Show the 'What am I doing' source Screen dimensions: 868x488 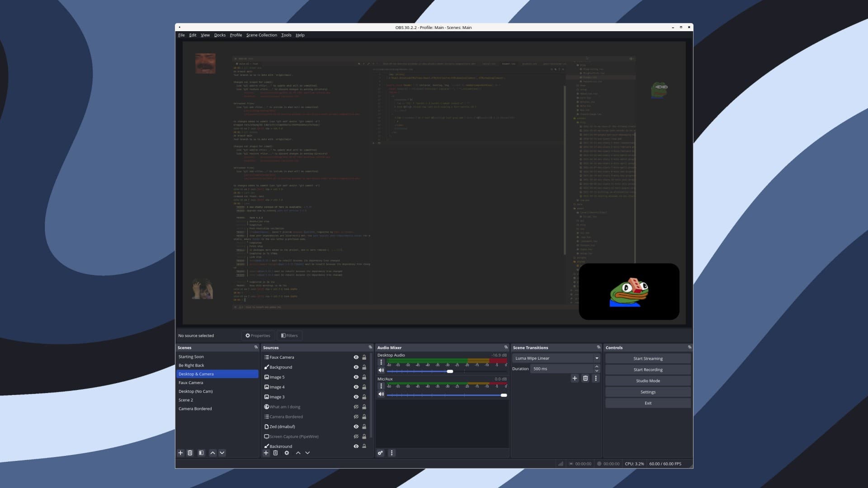point(356,407)
